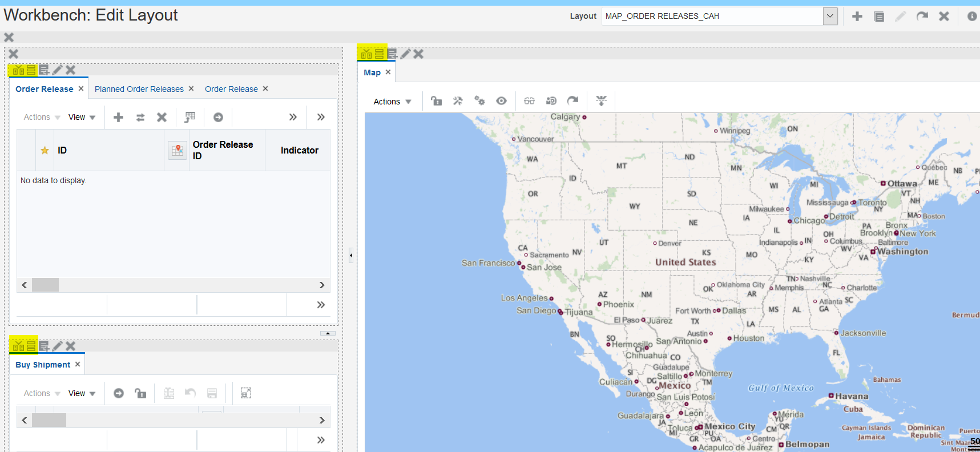
Task: Click the swap arrows icon in Order Release toolbar
Action: click(140, 117)
